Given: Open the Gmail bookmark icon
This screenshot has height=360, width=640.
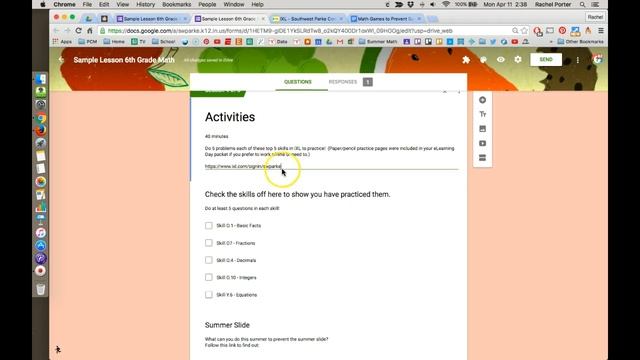Looking at the screenshot, I should tap(340, 42).
